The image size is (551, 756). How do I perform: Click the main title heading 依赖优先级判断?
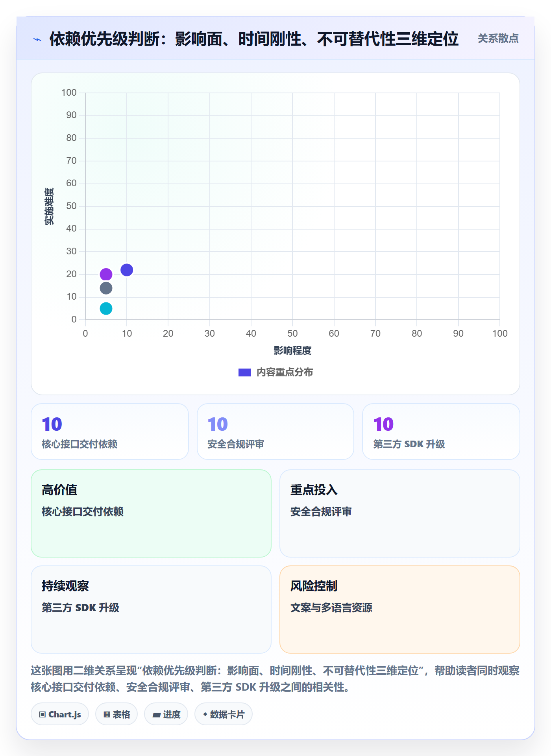pos(254,39)
